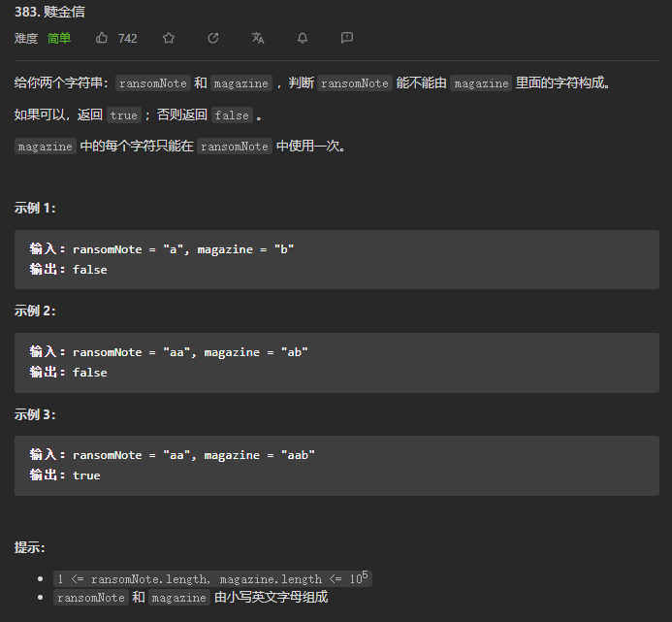
Task: Click example 2 input line with "ab"
Action: point(169,352)
